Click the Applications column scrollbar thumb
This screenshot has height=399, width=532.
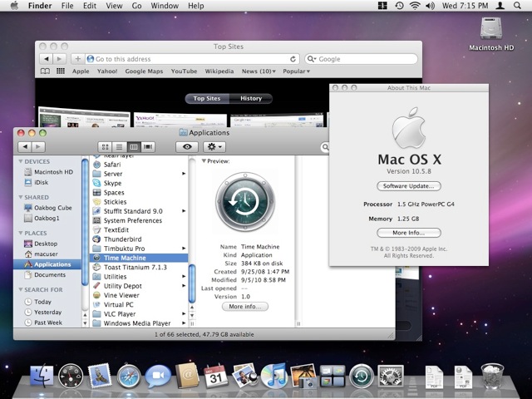click(x=192, y=283)
